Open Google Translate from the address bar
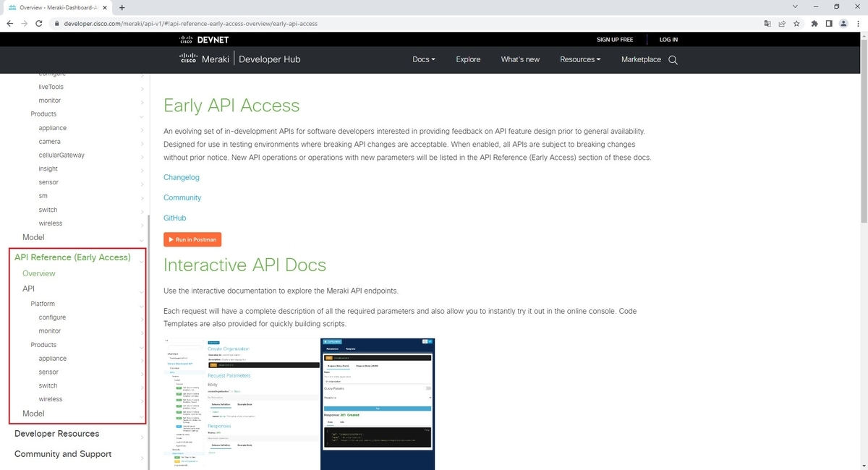 point(767,23)
